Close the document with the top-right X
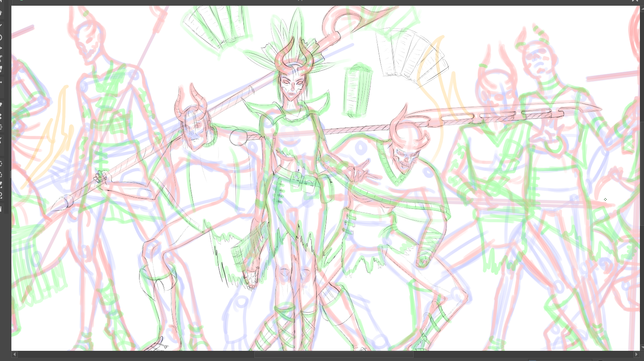 [635, 1]
